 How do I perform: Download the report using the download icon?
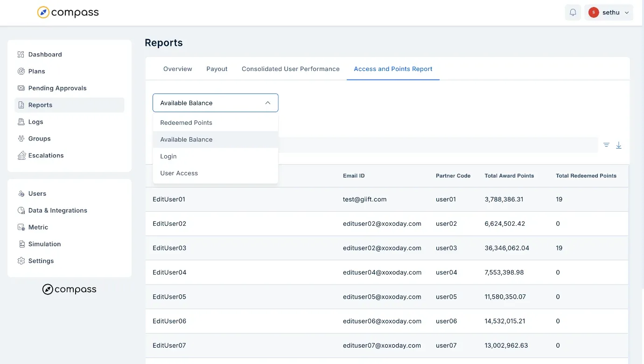click(x=619, y=145)
